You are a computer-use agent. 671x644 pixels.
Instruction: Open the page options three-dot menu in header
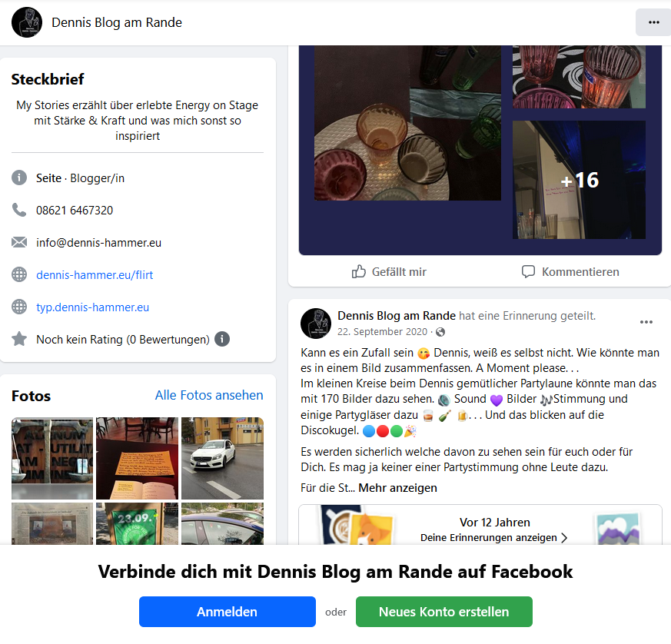[x=653, y=22]
